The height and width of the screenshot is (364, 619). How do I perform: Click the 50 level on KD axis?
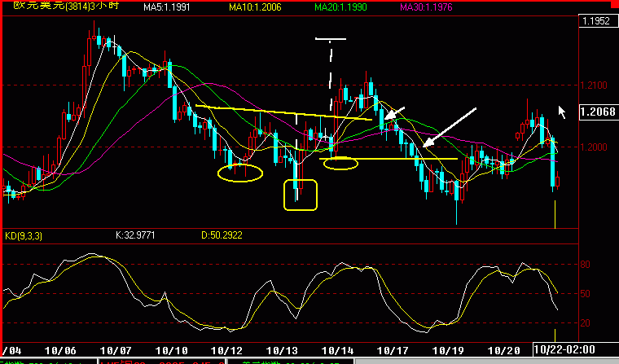tap(585, 294)
